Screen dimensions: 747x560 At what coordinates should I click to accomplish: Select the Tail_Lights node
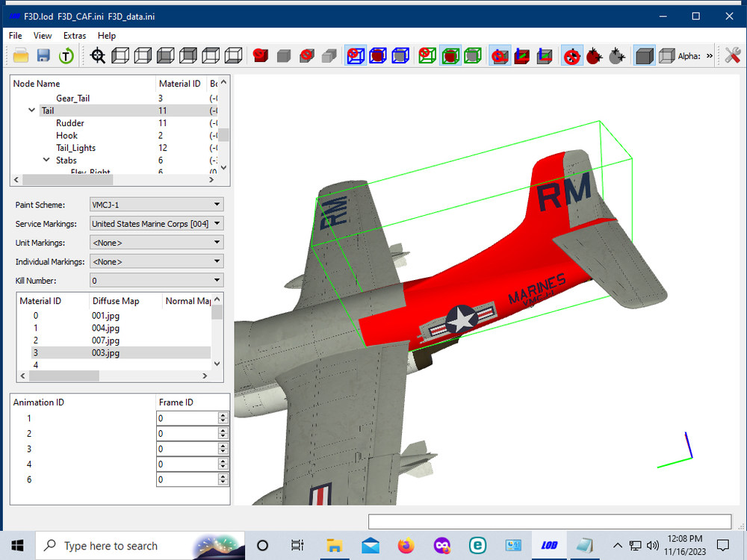[x=75, y=148]
